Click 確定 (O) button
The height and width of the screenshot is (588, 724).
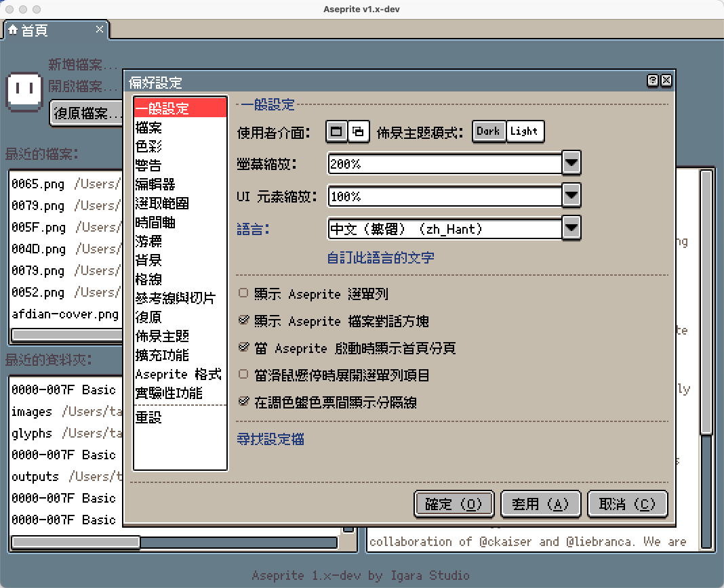coord(454,504)
